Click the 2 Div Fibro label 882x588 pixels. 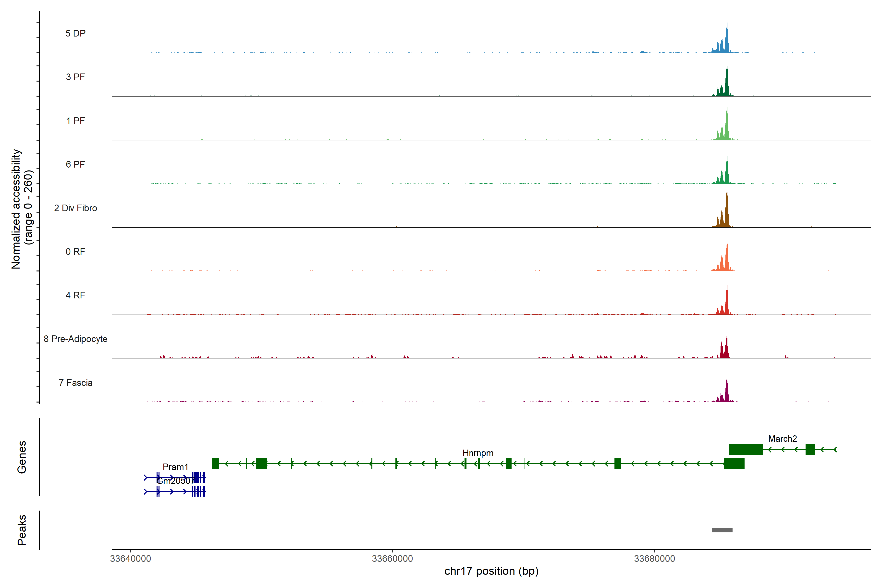[x=75, y=208]
